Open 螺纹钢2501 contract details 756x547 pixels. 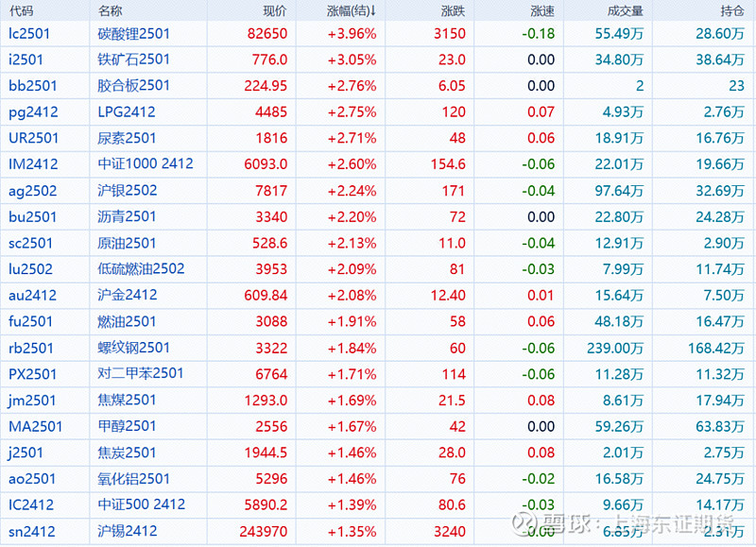[134, 348]
